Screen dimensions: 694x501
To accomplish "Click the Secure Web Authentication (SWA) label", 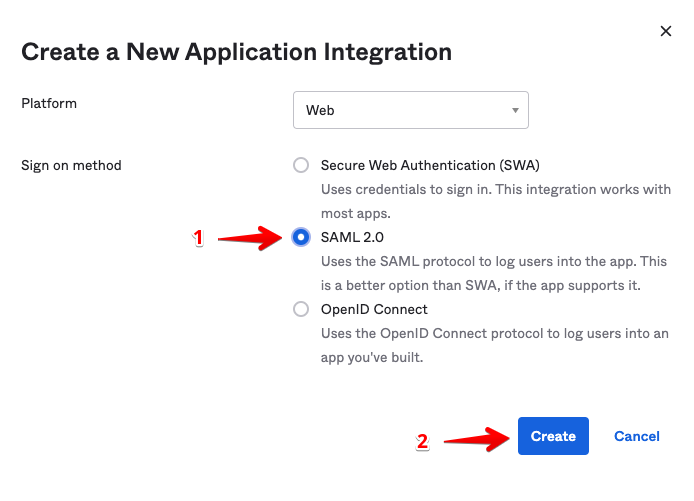I will click(x=430, y=165).
